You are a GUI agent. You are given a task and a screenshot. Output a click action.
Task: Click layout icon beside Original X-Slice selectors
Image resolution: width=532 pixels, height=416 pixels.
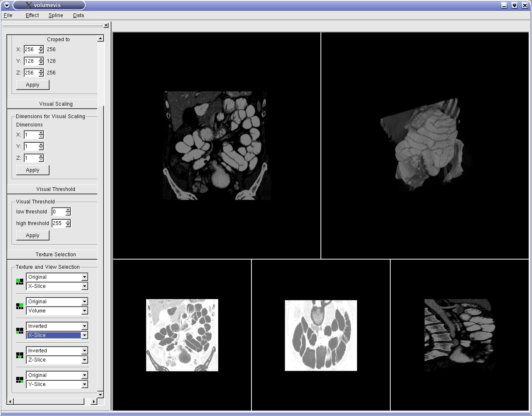click(x=20, y=282)
